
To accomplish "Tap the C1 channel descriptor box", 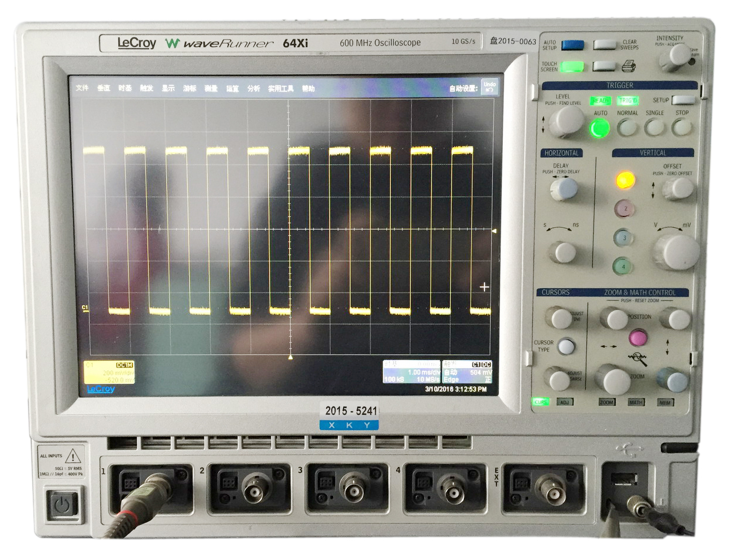I will click(109, 372).
